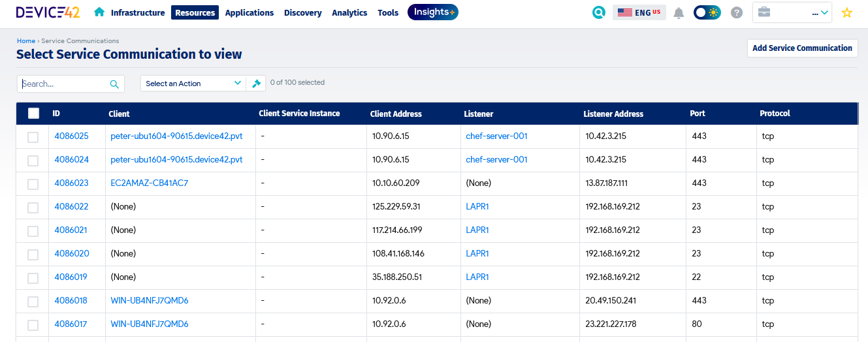
Task: Open the chef-server-001 listener link
Action: (x=496, y=136)
